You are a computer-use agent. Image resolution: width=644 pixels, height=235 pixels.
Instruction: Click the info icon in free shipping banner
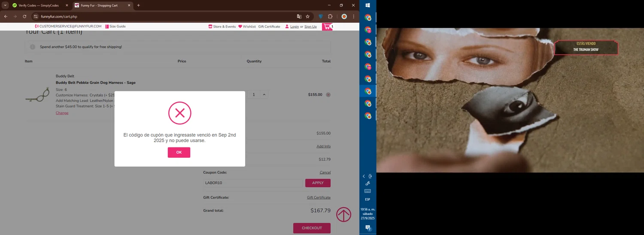33,47
